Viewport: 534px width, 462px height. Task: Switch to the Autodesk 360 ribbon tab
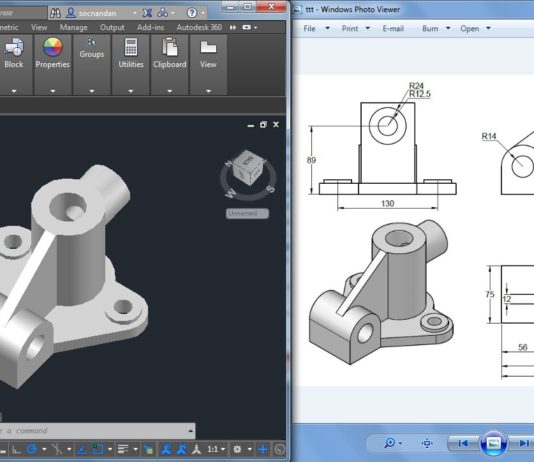coord(199,27)
